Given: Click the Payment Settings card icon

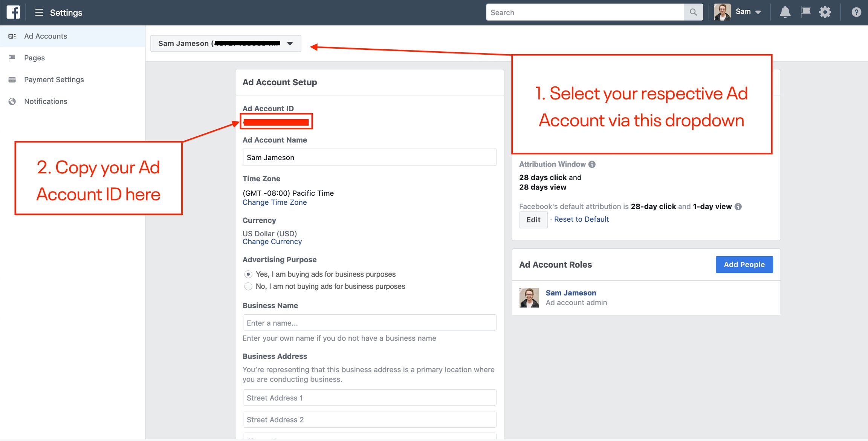Looking at the screenshot, I should pyautogui.click(x=12, y=80).
